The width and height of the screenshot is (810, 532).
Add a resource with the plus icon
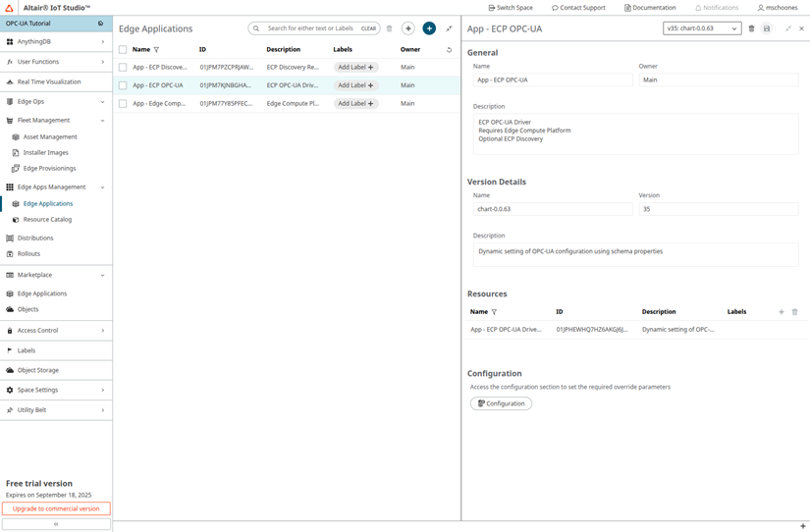782,312
